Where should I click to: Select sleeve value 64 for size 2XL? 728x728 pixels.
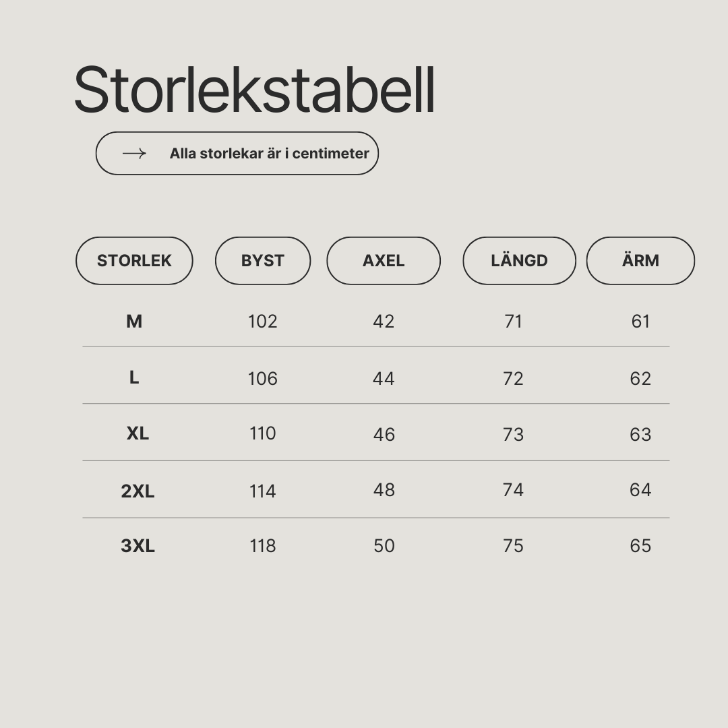pos(641,490)
